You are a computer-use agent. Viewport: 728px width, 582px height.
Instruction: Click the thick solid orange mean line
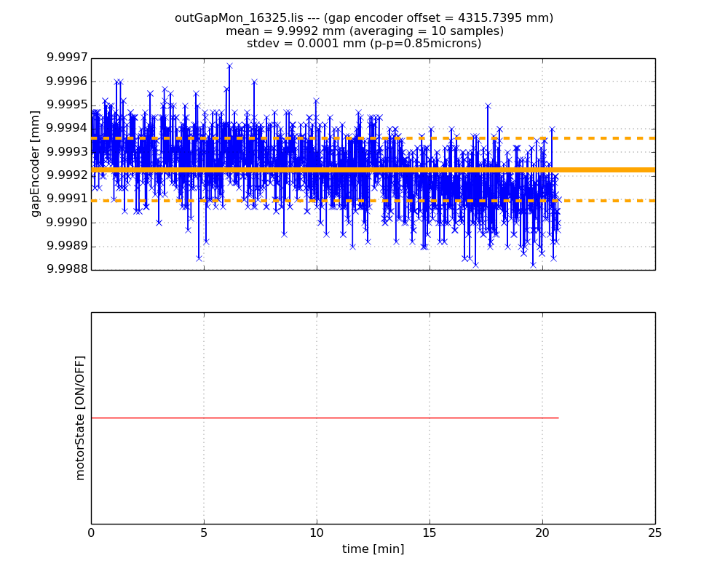point(604,170)
